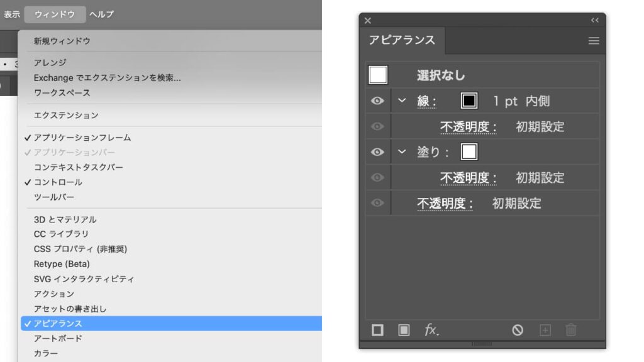Viewport: 644px width, 362px height.
Task: Add new stroke icon at panel bottom
Action: pyautogui.click(x=377, y=330)
